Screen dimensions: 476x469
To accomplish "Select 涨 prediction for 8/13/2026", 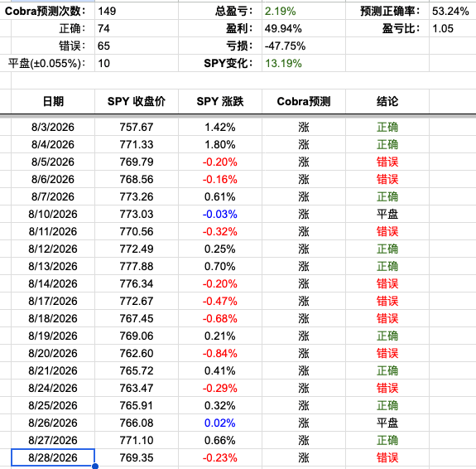I will (x=304, y=266).
